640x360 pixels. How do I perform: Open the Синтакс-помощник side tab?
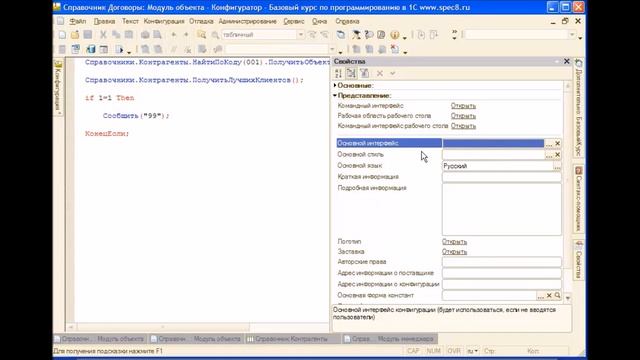pyautogui.click(x=578, y=199)
